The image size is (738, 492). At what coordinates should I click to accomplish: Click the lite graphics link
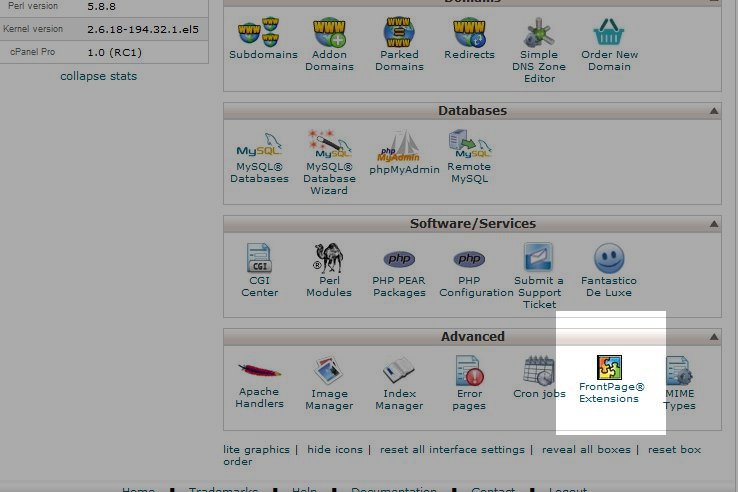coord(256,450)
